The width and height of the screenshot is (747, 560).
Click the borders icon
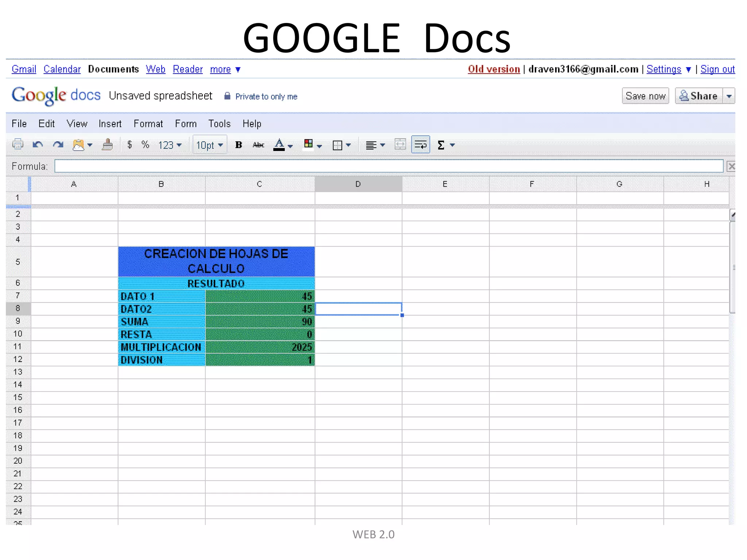tap(337, 145)
